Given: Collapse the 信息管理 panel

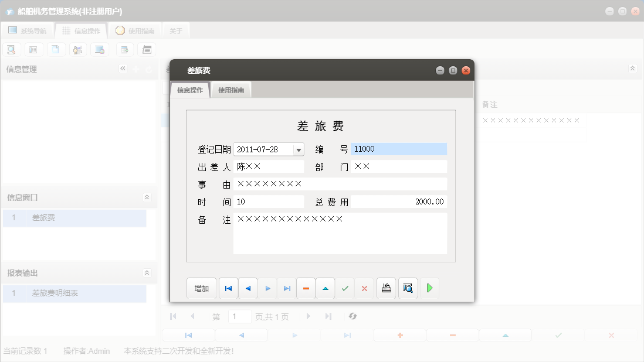Looking at the screenshot, I should pos(123,69).
